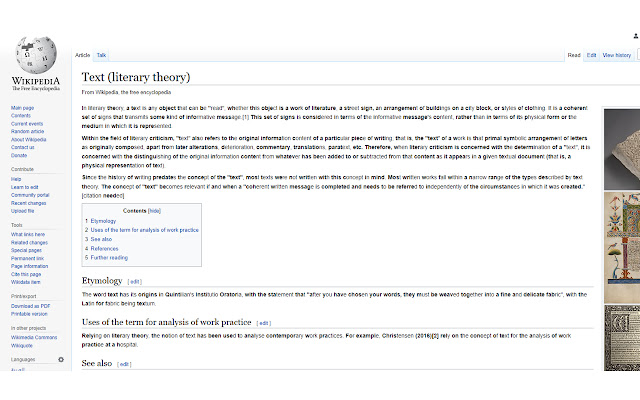Viewport: 640px width, 400px height.
Task: Jump to Uses of the term contents entry
Action: tap(144, 230)
